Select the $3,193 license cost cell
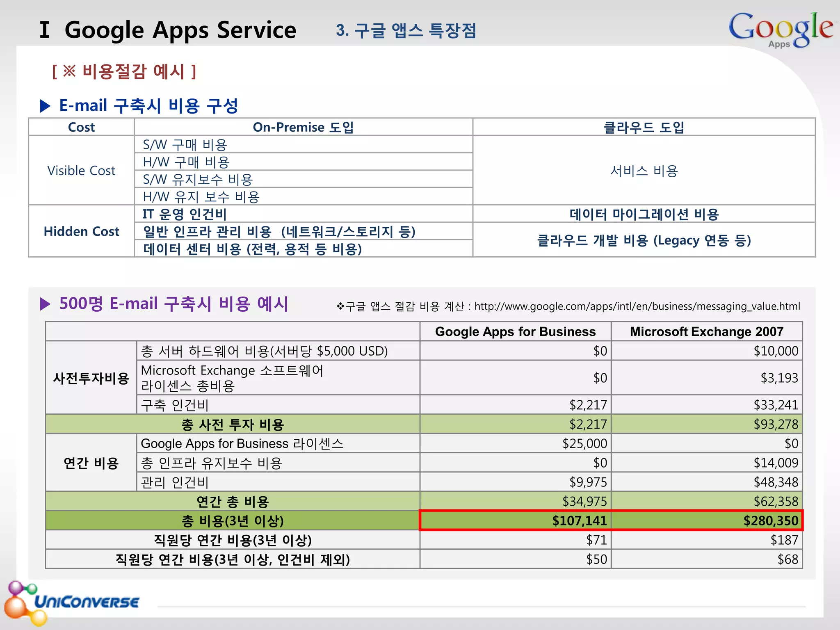 point(707,378)
